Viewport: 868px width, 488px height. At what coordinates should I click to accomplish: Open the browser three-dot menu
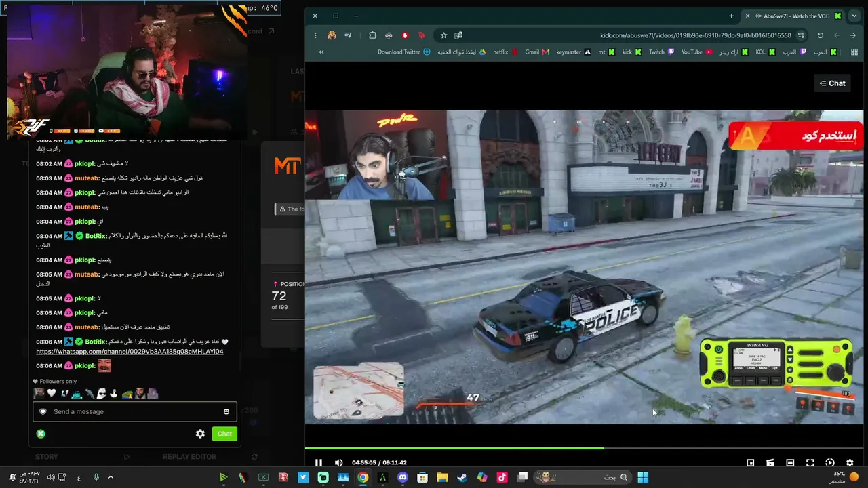(x=315, y=35)
